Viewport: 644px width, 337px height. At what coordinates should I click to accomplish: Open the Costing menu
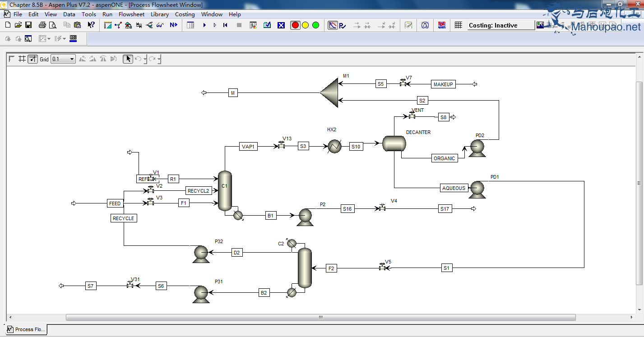185,14
